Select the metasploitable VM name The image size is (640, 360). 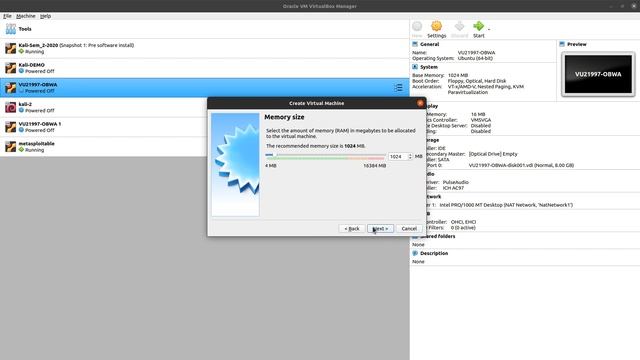point(36,143)
